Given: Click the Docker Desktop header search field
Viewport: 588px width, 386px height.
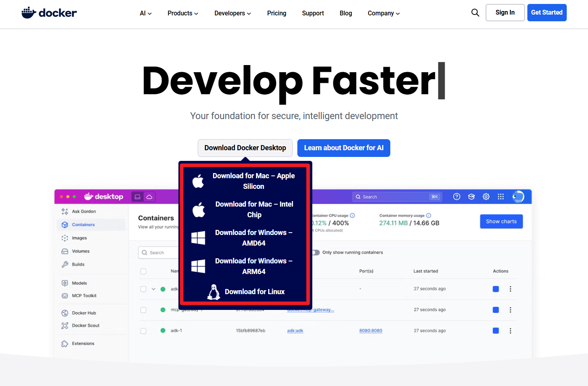Looking at the screenshot, I should (397, 197).
